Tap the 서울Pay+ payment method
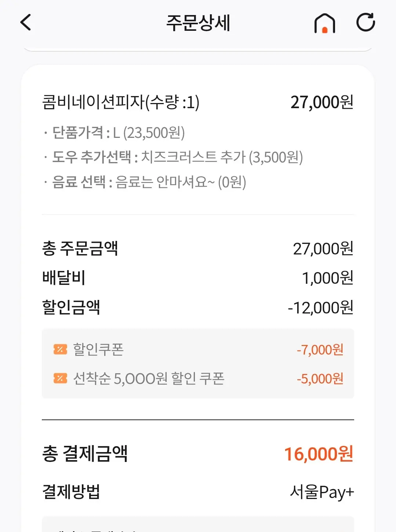This screenshot has width=396, height=532. pyautogui.click(x=321, y=492)
